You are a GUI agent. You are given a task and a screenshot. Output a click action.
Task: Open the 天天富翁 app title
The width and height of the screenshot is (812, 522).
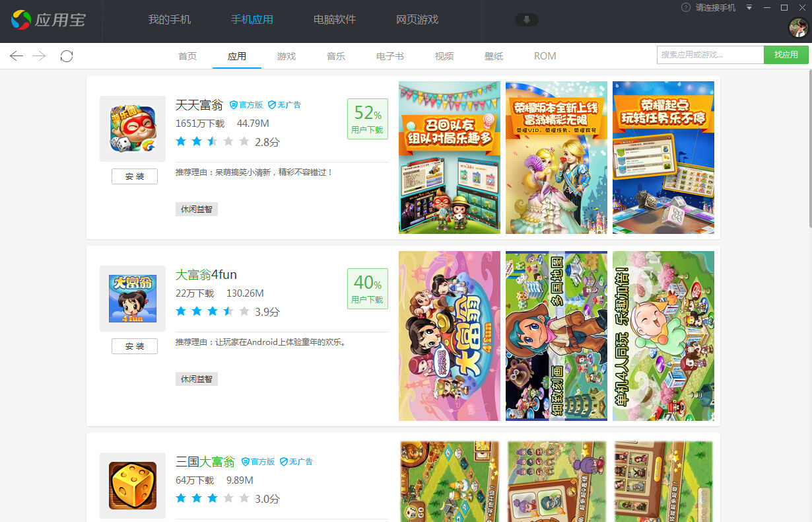pyautogui.click(x=199, y=105)
